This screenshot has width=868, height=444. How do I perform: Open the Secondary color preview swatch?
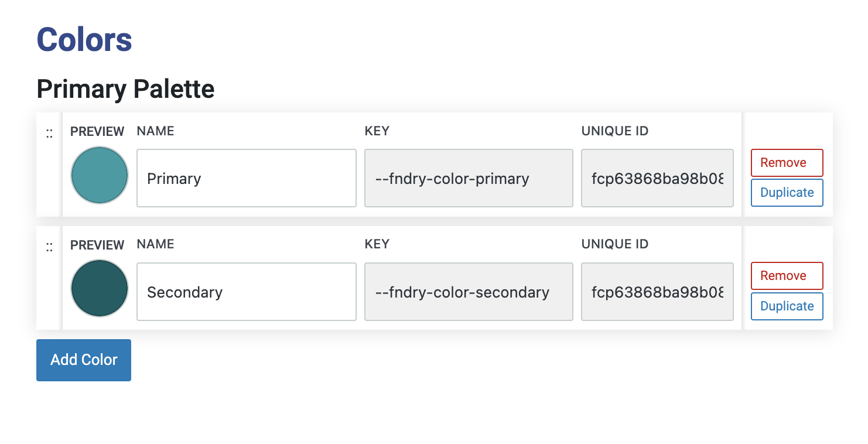coord(100,288)
